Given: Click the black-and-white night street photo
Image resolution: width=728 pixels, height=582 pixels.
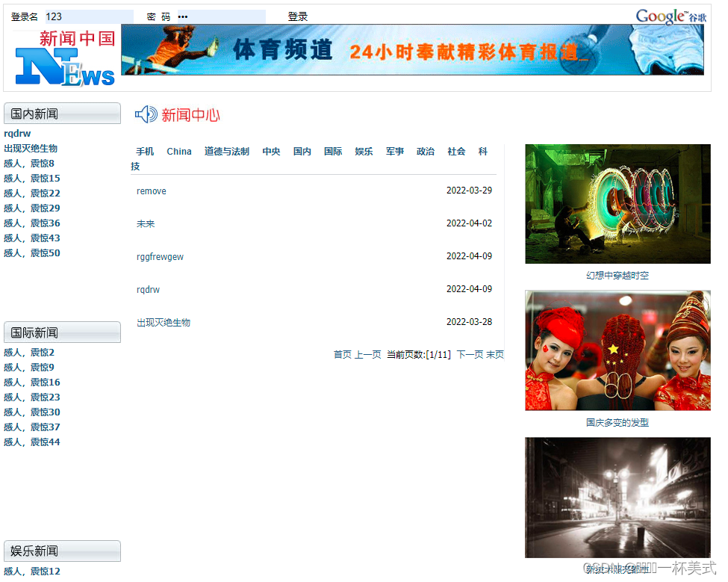Looking at the screenshot, I should click(617, 498).
